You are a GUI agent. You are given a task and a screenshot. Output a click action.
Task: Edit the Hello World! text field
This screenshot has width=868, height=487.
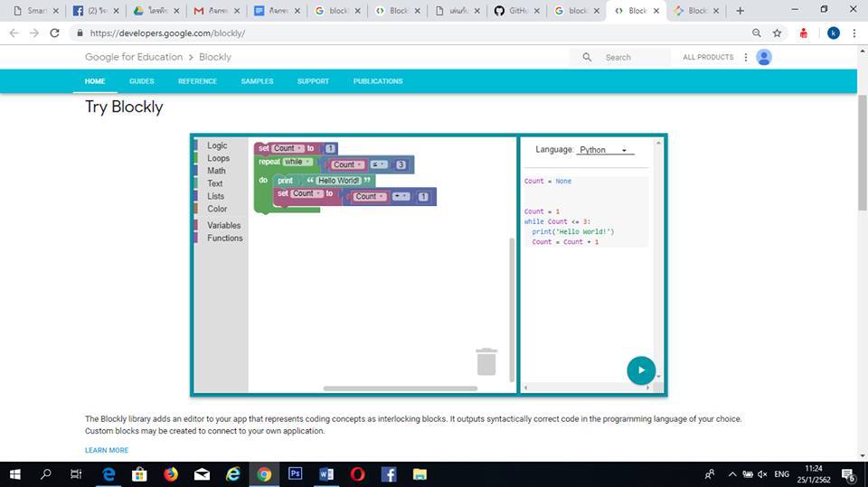(x=338, y=181)
